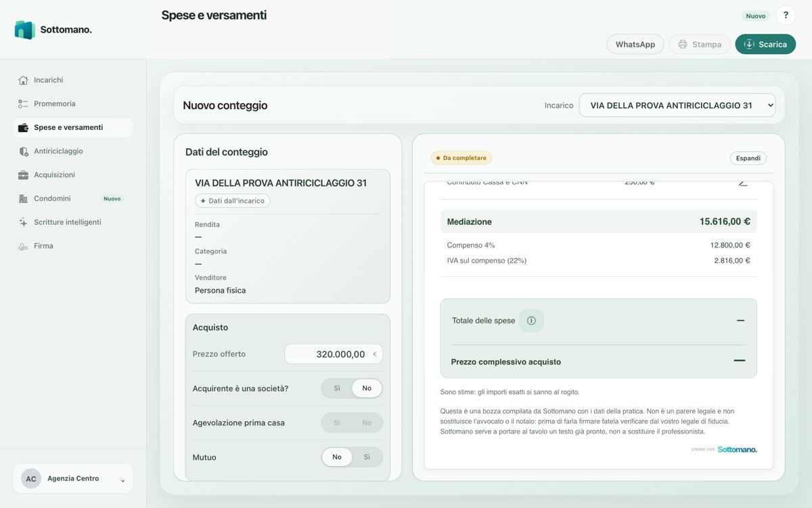Click the Spese e versamenti wallet icon

point(23,127)
